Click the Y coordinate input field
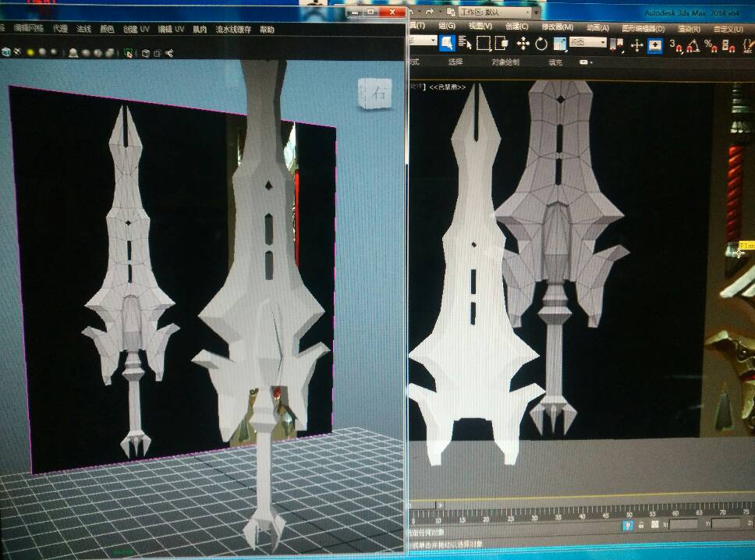The image size is (755, 560). [x=725, y=523]
